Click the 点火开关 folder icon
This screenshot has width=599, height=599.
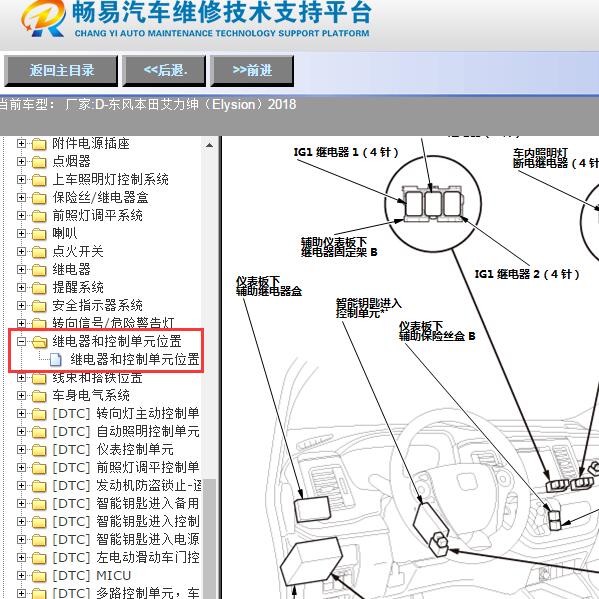pyautogui.click(x=39, y=252)
